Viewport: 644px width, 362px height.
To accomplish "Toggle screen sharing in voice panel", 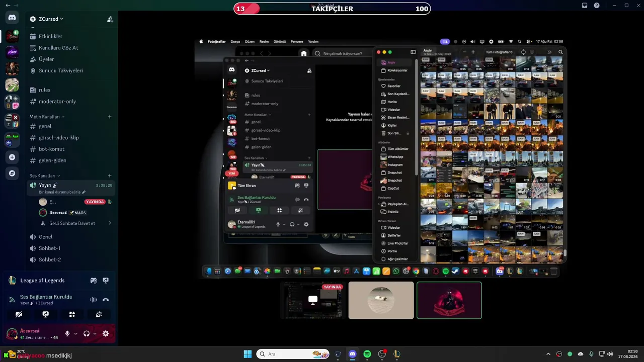I will (45, 314).
